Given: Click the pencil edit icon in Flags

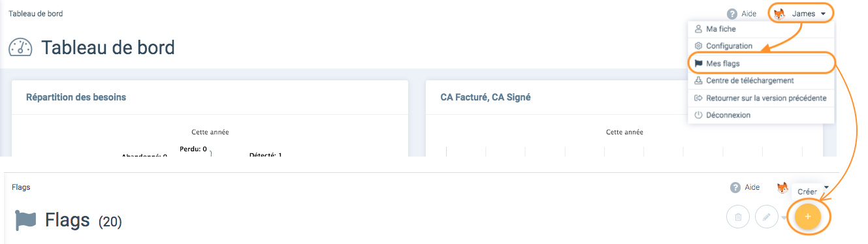Looking at the screenshot, I should (x=767, y=217).
